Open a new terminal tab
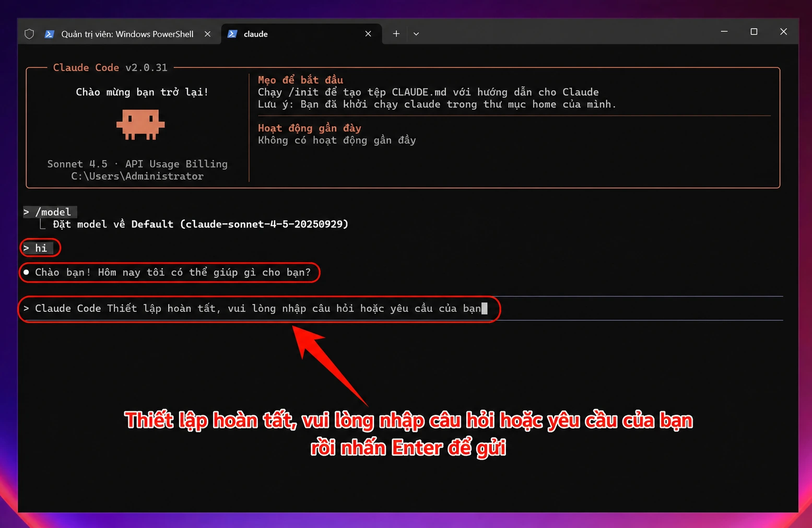This screenshot has width=812, height=528. (x=396, y=34)
